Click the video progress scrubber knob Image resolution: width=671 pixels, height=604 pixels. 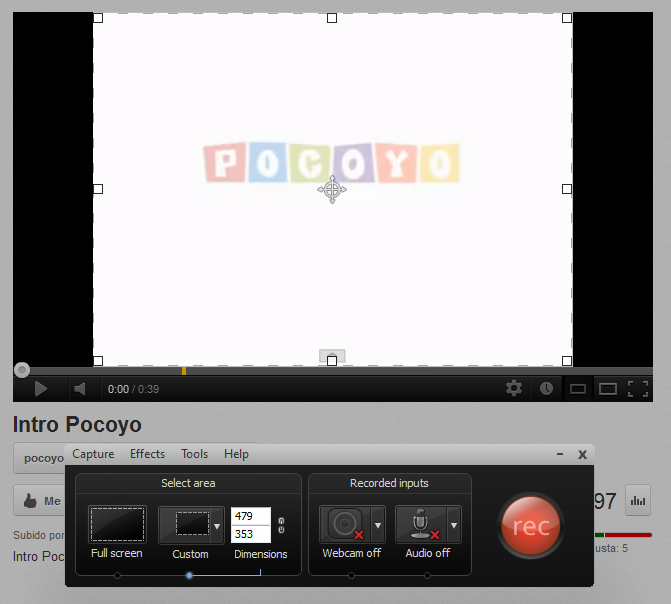[22, 370]
